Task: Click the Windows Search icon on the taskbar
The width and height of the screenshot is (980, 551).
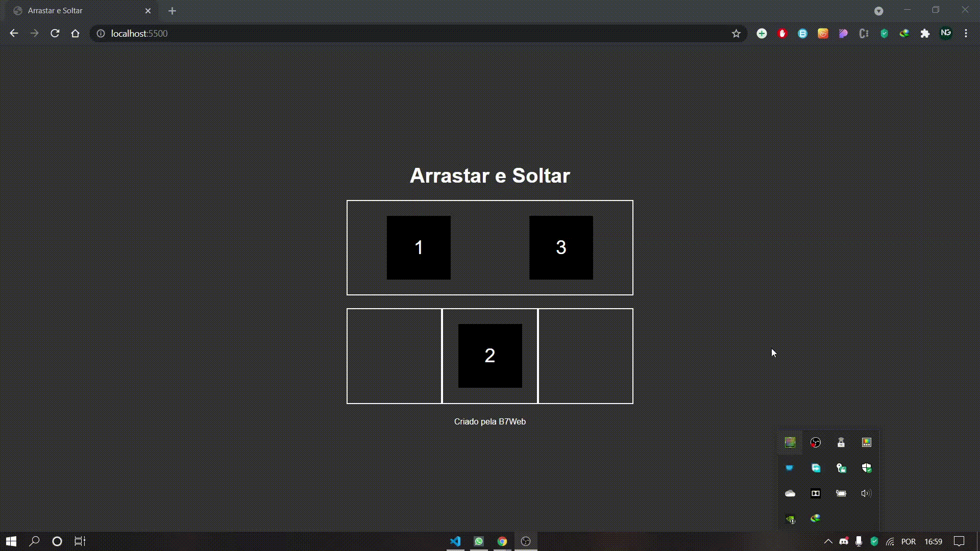Action: 34,541
